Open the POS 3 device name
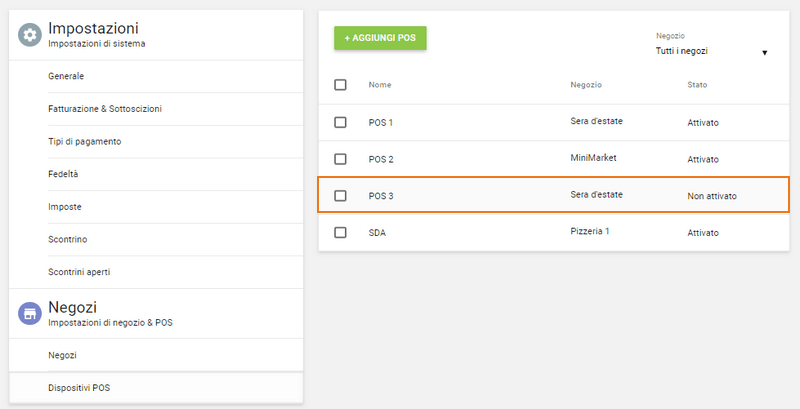The height and width of the screenshot is (409, 800). 381,196
